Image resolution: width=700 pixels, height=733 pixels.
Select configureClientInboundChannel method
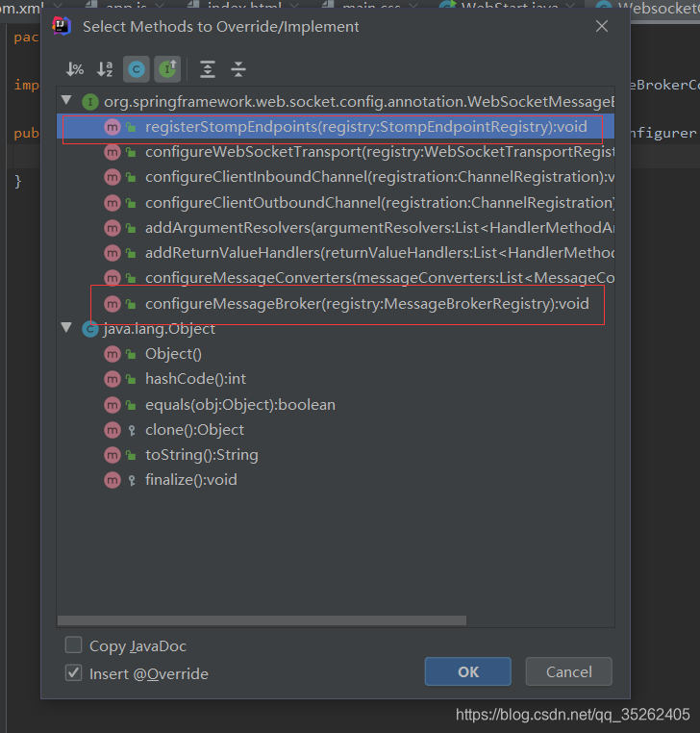[x=336, y=177]
